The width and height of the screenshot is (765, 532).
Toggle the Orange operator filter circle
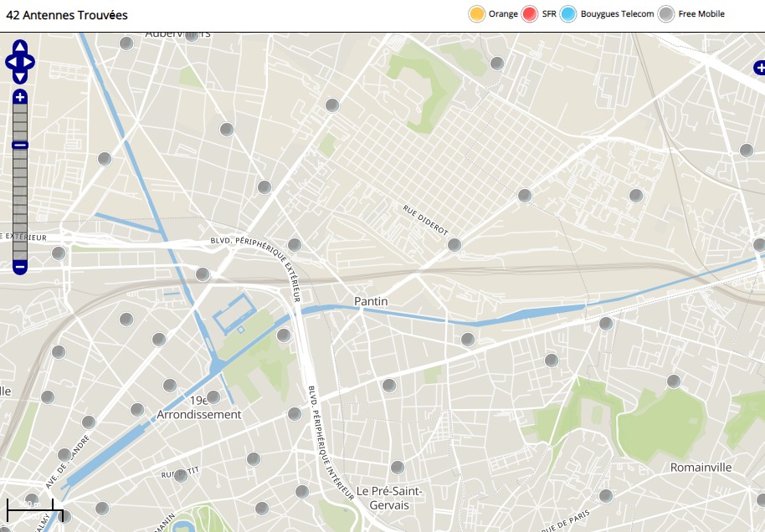[477, 14]
